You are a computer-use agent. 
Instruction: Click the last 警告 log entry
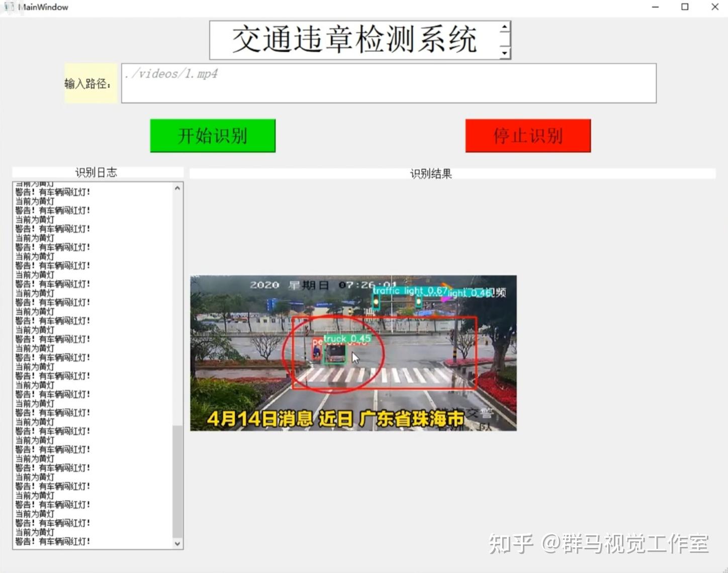pyautogui.click(x=53, y=541)
